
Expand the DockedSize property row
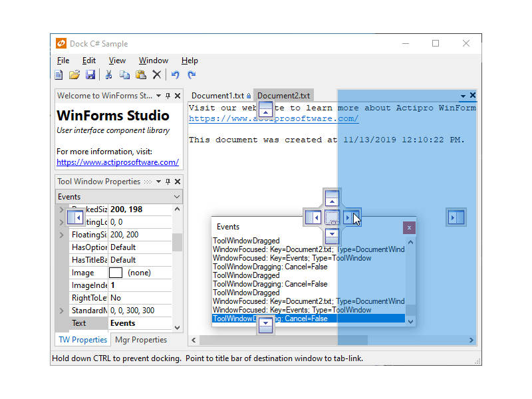(61, 209)
